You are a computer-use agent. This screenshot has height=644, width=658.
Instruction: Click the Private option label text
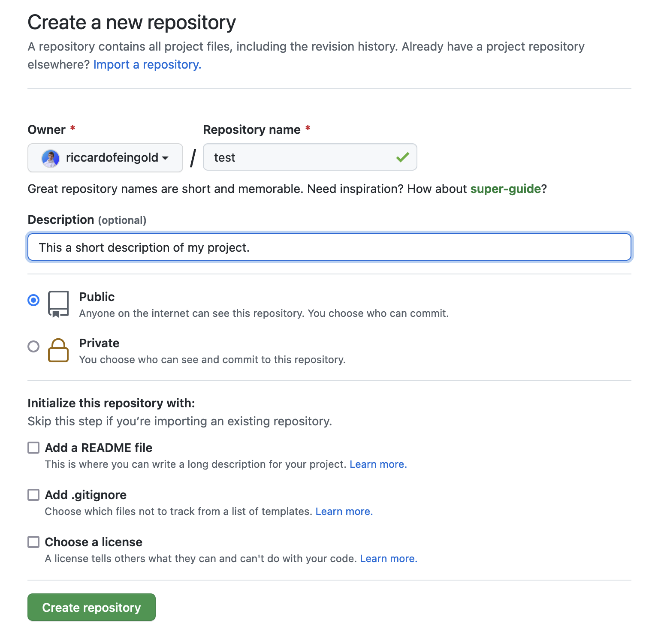pyautogui.click(x=99, y=343)
